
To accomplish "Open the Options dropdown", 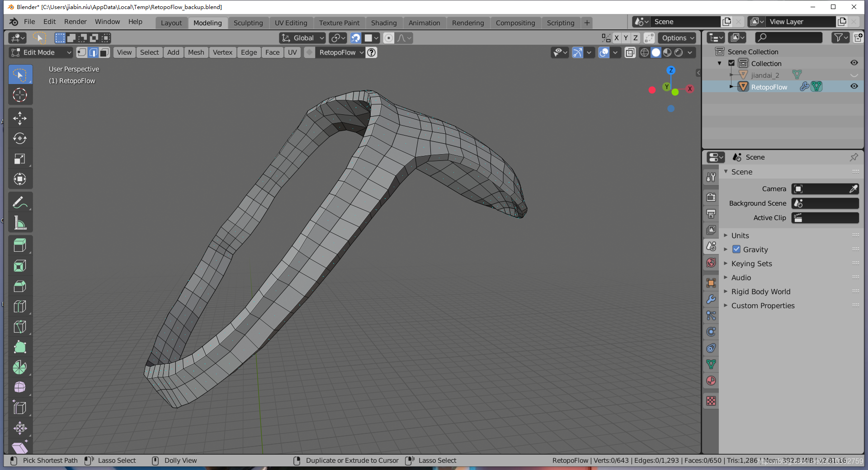I will pos(677,38).
